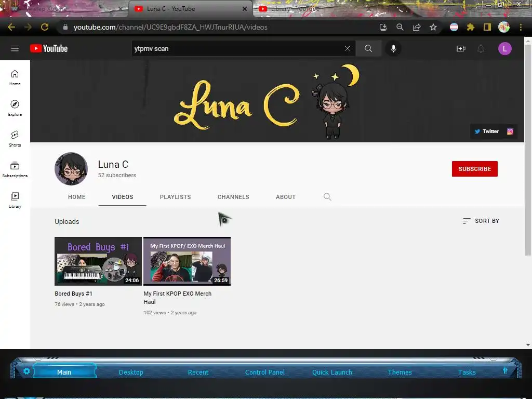Screen dimensions: 532x399
Task: Select the Main tab in the dock
Action: [64, 372]
